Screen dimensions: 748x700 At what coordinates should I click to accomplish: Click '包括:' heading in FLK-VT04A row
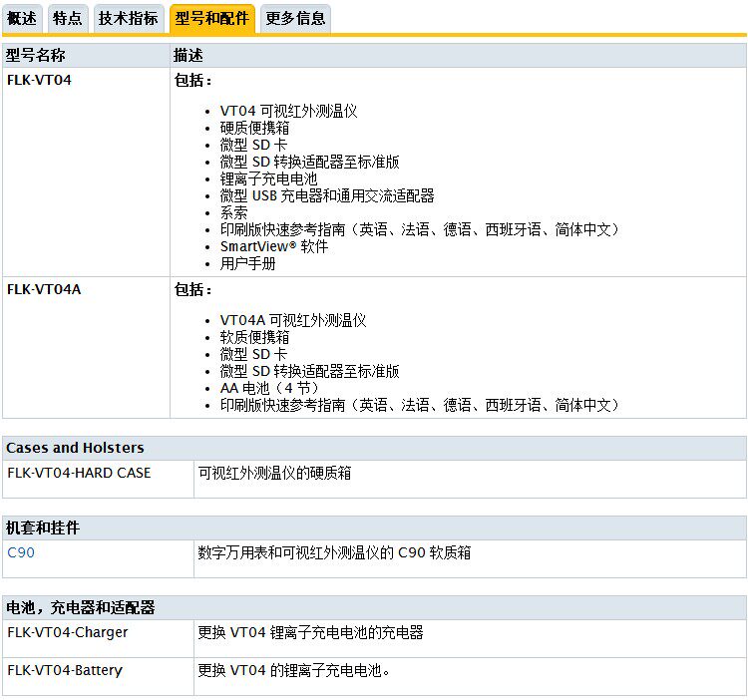[192, 289]
